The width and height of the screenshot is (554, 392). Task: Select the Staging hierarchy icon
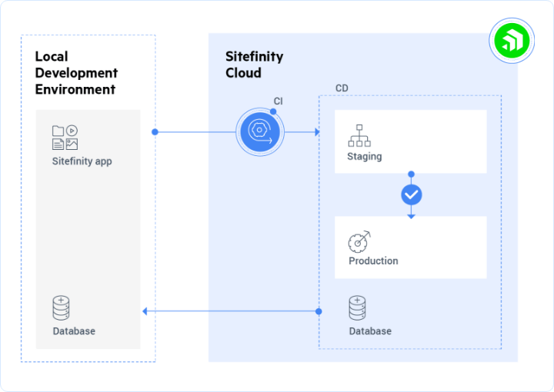point(359,135)
